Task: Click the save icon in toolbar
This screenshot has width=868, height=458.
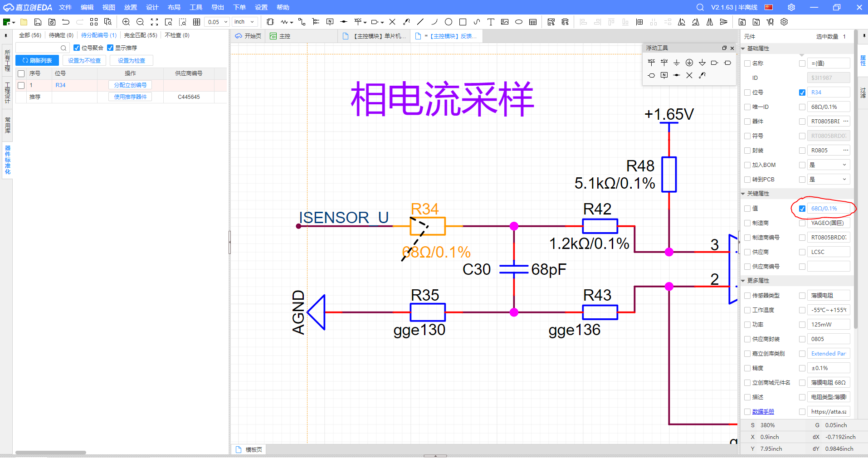Action: coord(38,22)
